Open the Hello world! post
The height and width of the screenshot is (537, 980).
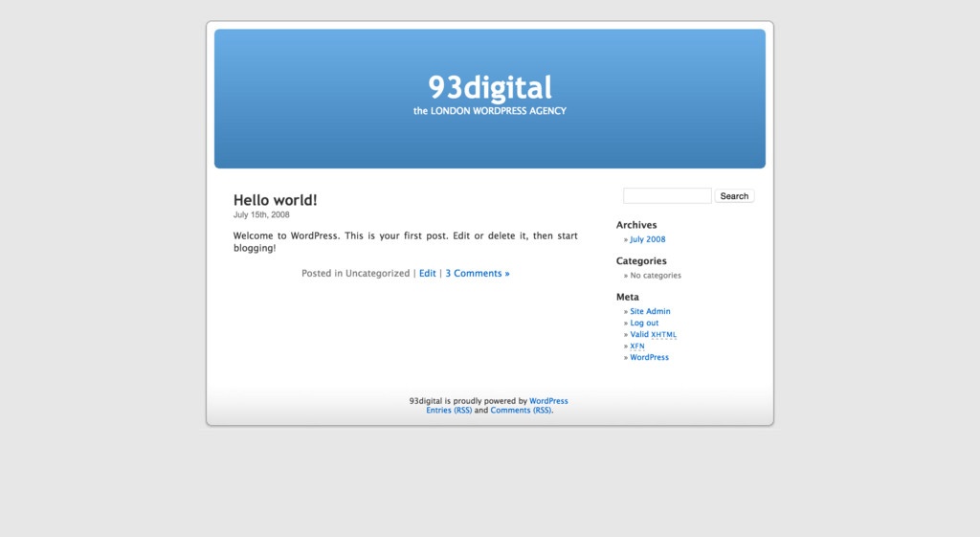tap(275, 200)
